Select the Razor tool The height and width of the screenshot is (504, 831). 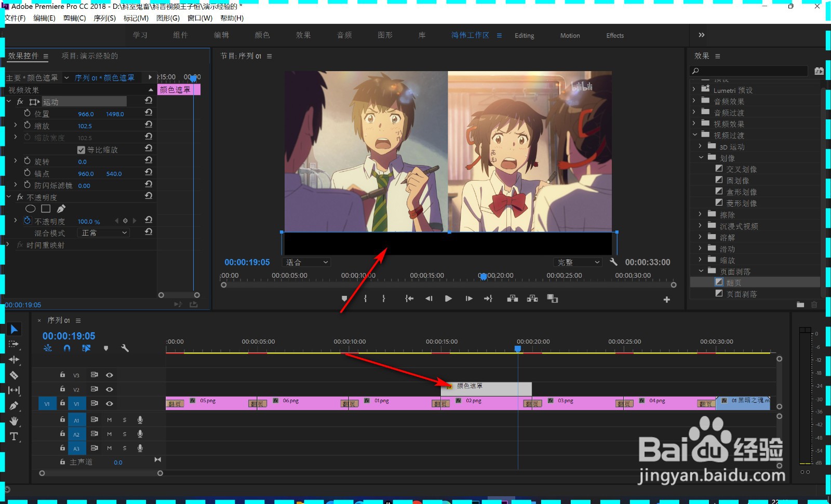tap(14, 375)
